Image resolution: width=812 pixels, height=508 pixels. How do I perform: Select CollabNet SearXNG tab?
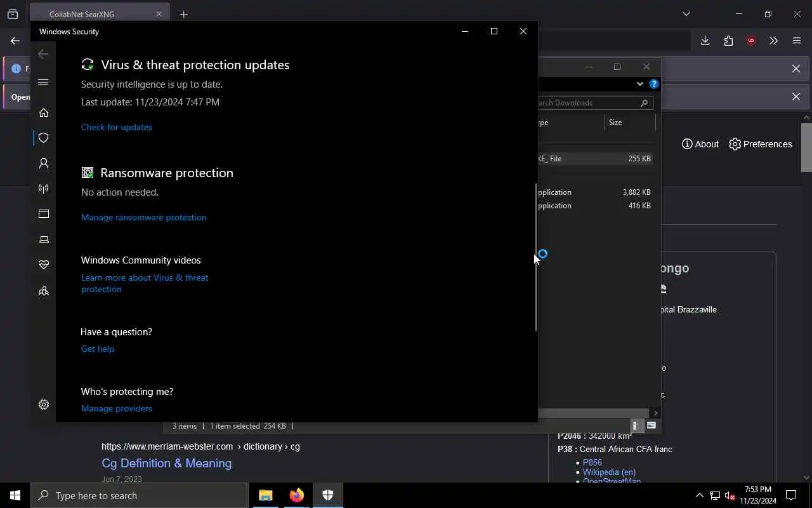point(100,14)
